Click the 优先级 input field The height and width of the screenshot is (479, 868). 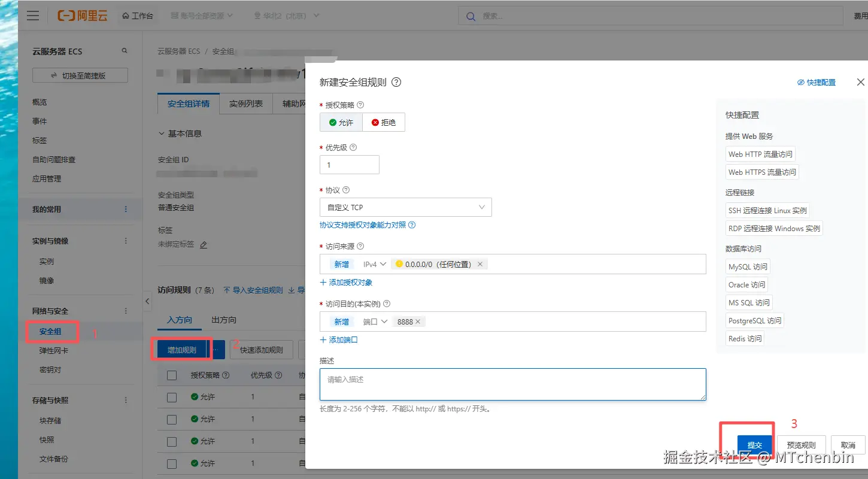(x=350, y=165)
